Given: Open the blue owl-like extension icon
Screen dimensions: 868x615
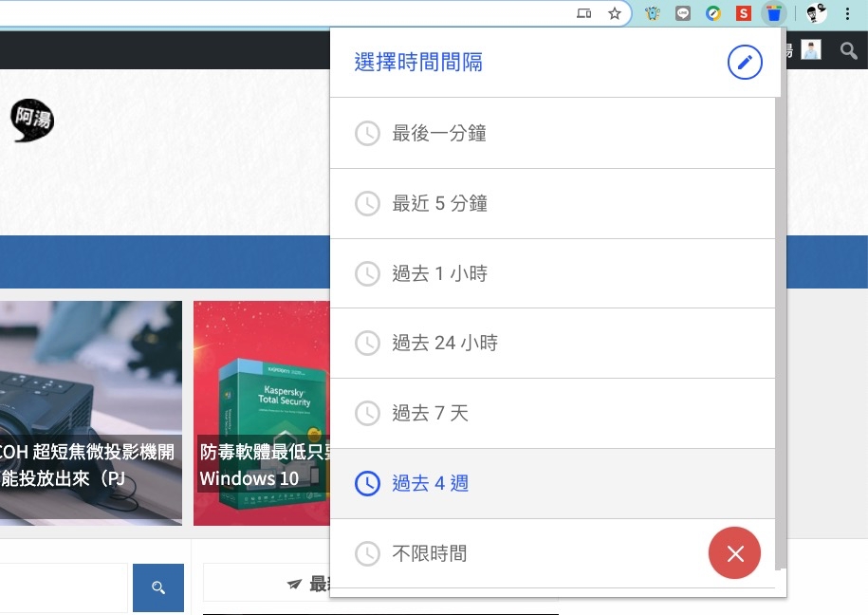Looking at the screenshot, I should [653, 13].
